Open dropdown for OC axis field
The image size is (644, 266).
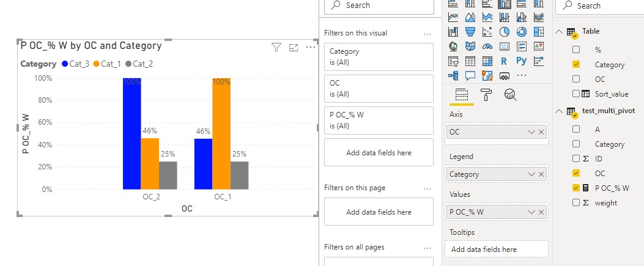[x=531, y=132]
